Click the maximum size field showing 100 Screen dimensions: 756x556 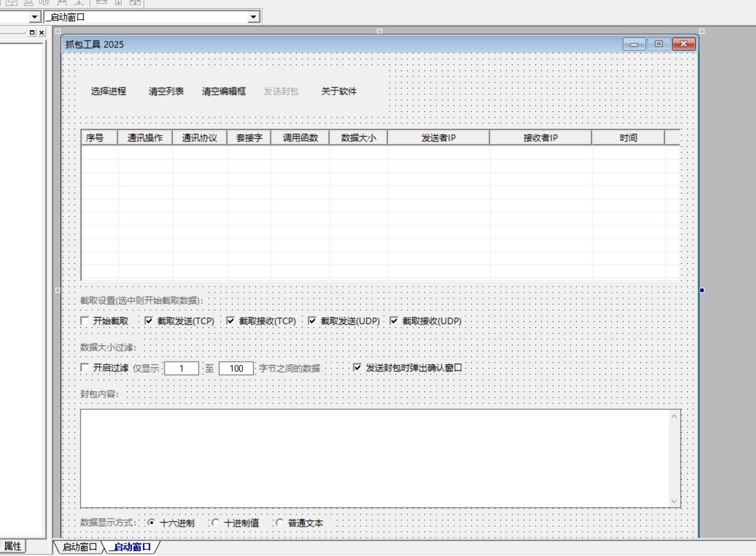pyautogui.click(x=236, y=368)
